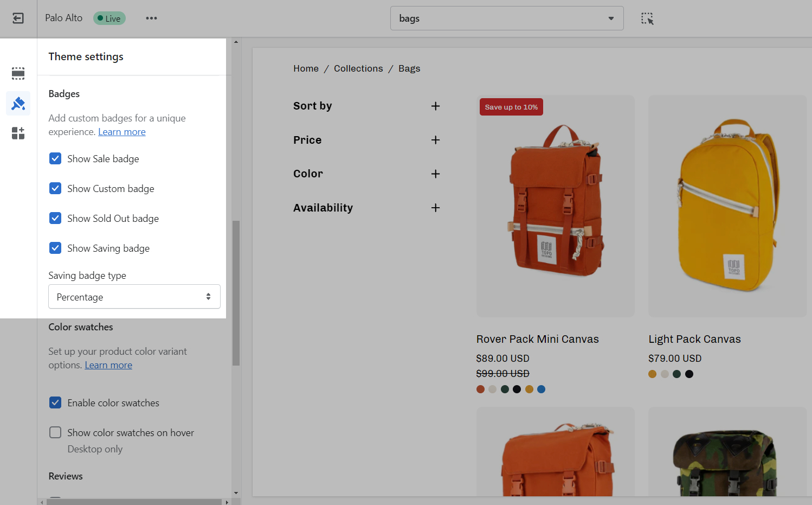Uncheck Show Sale badge
Viewport: 812px width, 505px height.
pyautogui.click(x=55, y=158)
